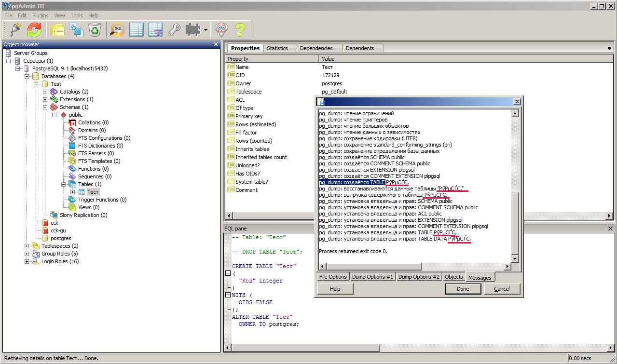Image resolution: width=617 pixels, height=364 pixels.
Task: Open filtered rows view icon
Action: point(155,30)
